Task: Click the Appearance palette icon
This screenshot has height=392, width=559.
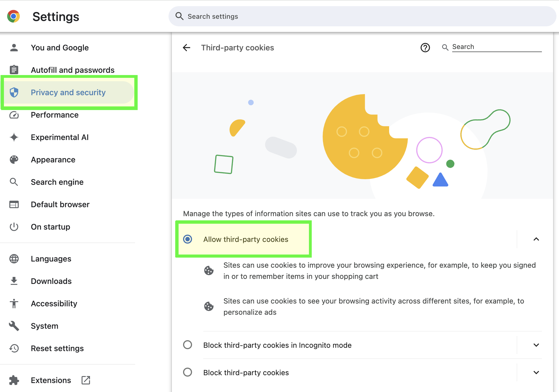Action: coord(14,160)
